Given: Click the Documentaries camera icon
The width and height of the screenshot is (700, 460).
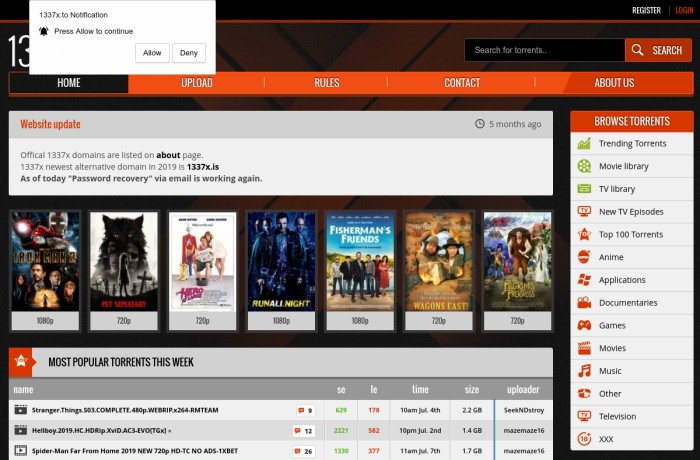Looking at the screenshot, I should (x=584, y=302).
